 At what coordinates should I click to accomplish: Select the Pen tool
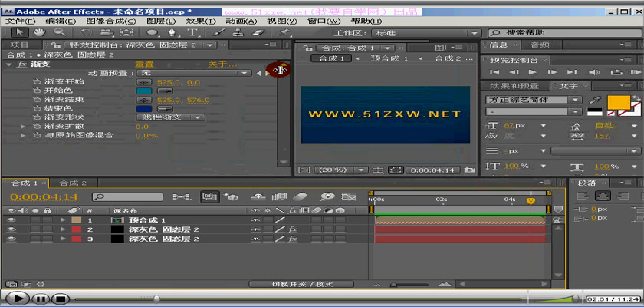(172, 32)
